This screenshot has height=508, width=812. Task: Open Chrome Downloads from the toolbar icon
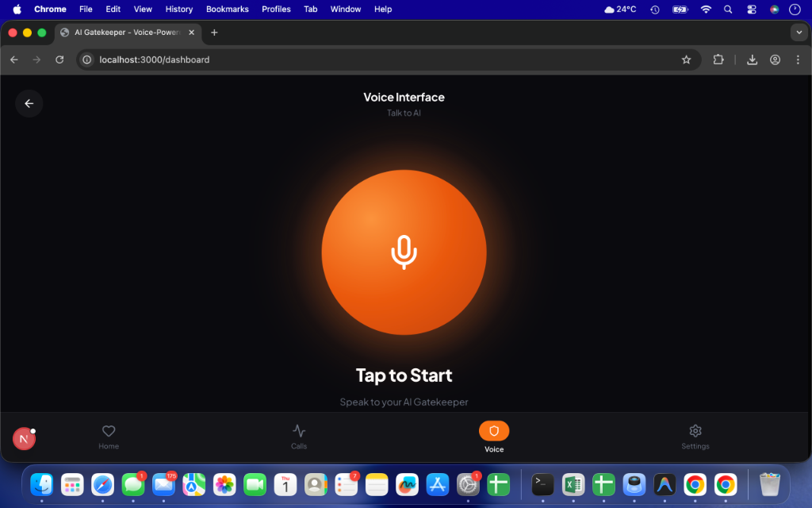(x=752, y=59)
